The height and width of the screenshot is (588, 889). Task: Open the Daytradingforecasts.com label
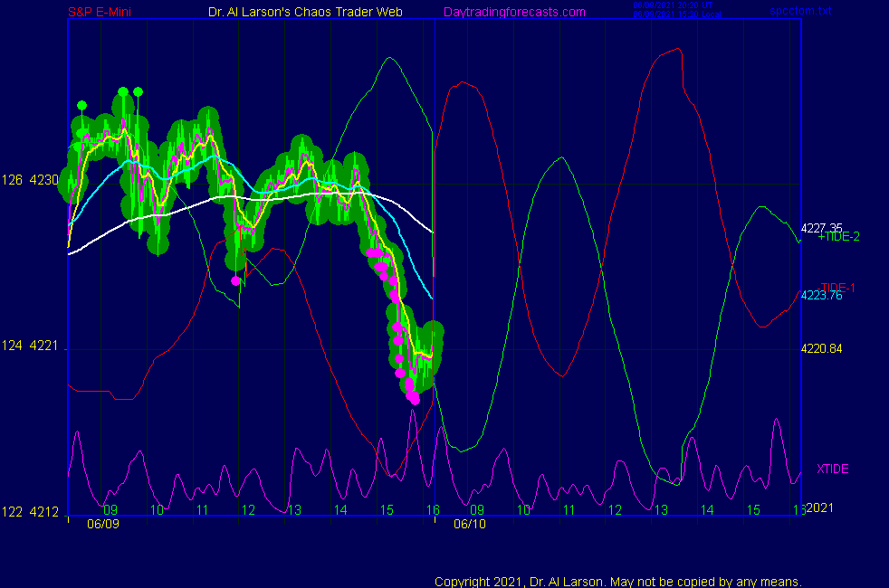(514, 12)
